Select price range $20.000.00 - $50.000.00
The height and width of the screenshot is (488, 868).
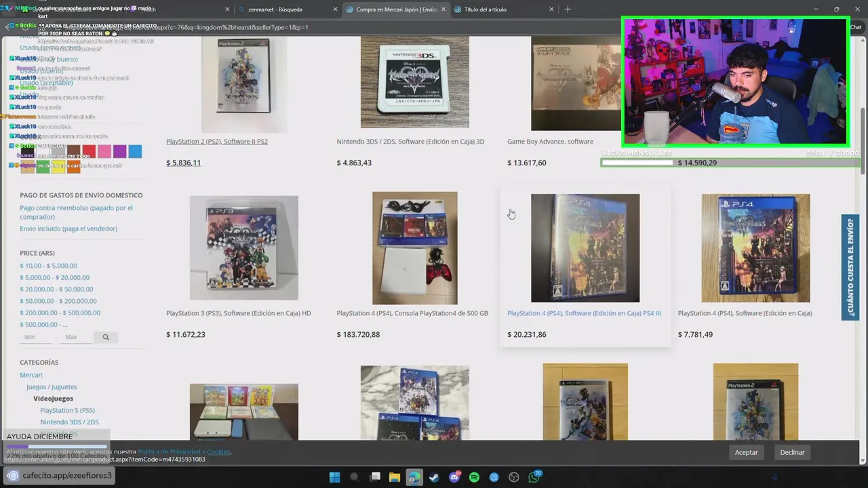point(56,289)
